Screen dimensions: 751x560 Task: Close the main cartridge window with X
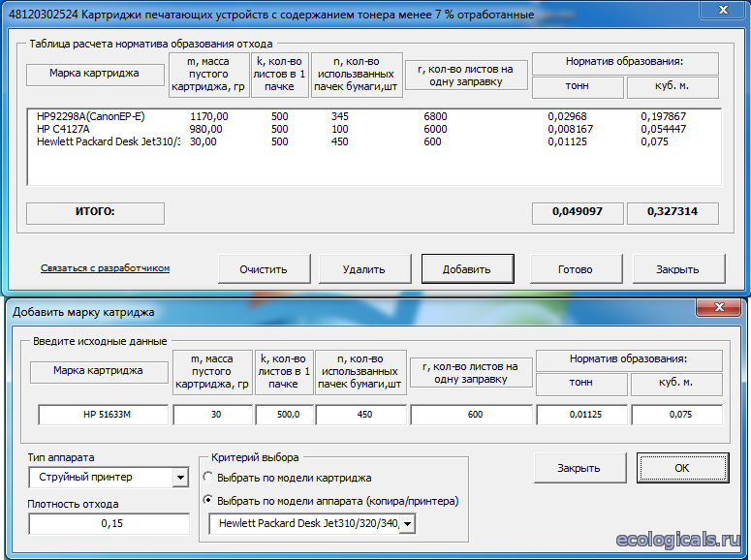point(723,10)
